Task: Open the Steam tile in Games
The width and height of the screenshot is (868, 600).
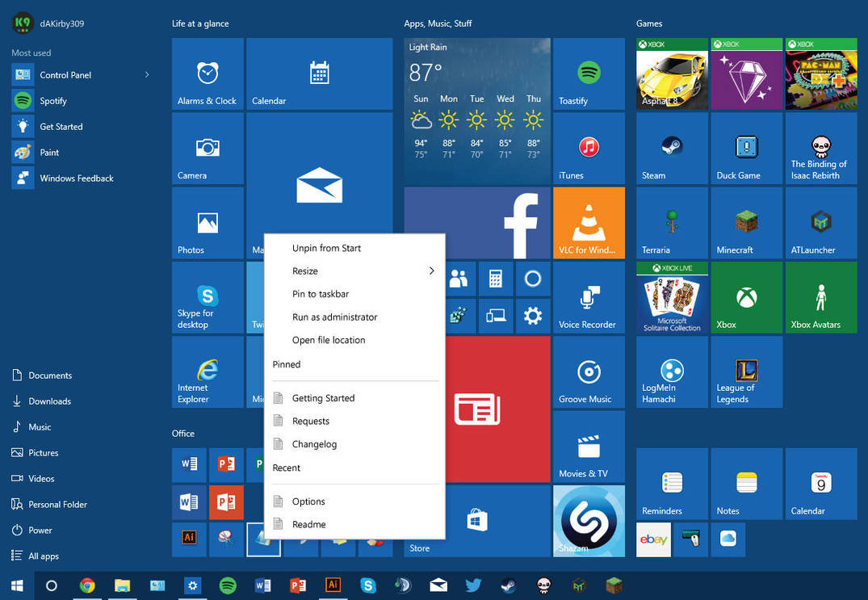Action: point(672,149)
